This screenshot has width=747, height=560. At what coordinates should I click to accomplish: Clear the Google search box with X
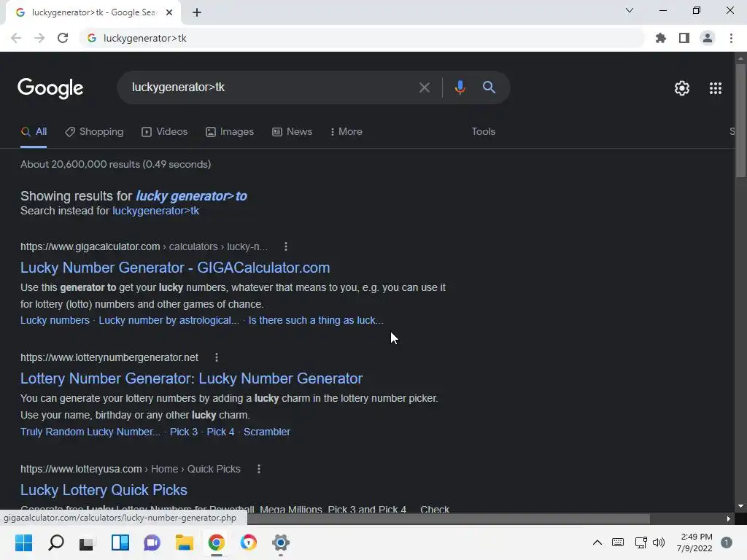[x=424, y=87]
